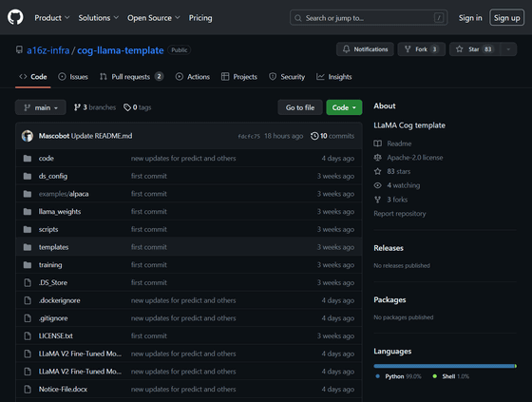This screenshot has height=402, width=532.
Task: Click the Releases heading link
Action: click(x=389, y=248)
